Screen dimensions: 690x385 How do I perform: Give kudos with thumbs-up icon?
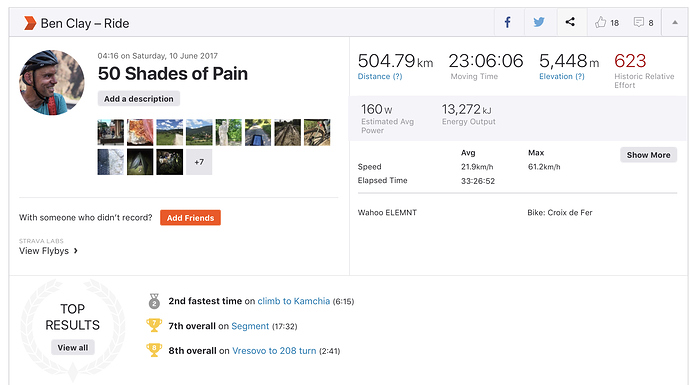[x=601, y=22]
